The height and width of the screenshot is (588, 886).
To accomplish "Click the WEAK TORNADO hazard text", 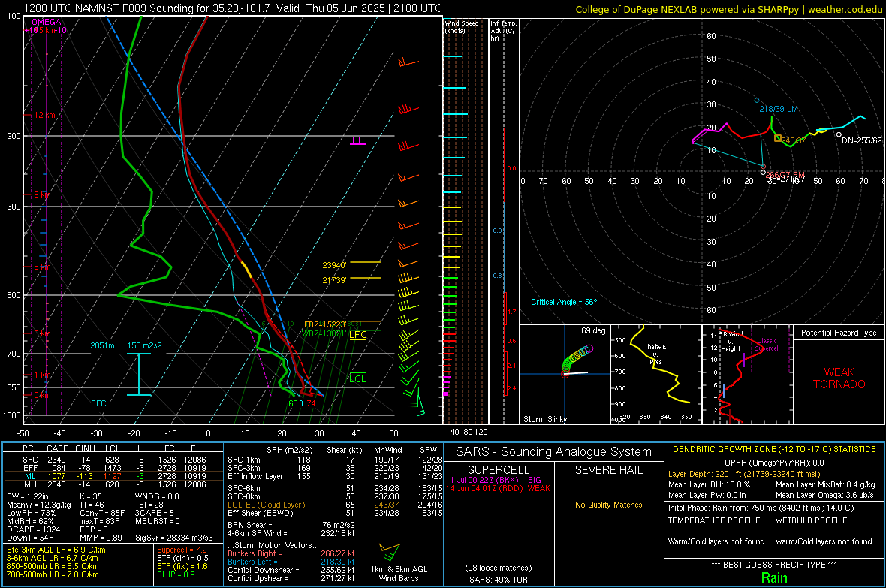I will [x=839, y=378].
